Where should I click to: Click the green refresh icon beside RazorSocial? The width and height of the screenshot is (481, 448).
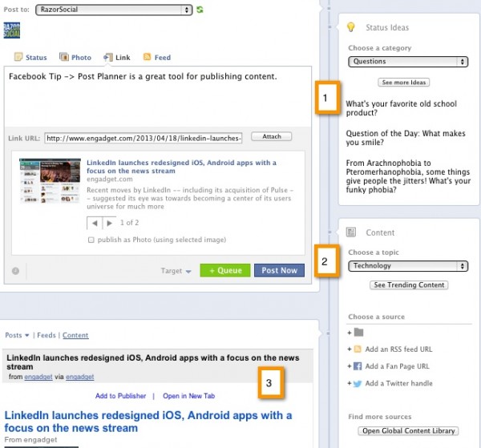coord(200,10)
